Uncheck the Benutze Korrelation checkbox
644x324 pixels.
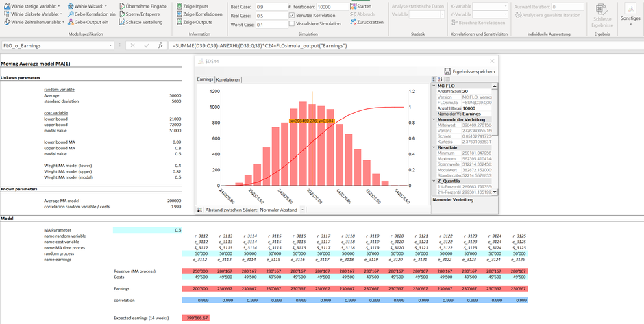[x=292, y=15]
